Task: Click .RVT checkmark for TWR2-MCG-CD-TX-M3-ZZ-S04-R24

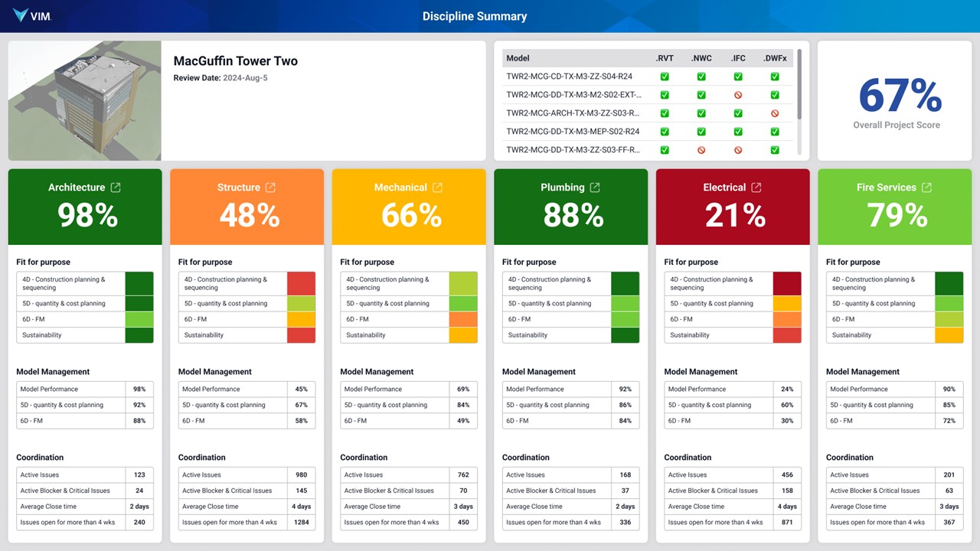Action: click(665, 77)
